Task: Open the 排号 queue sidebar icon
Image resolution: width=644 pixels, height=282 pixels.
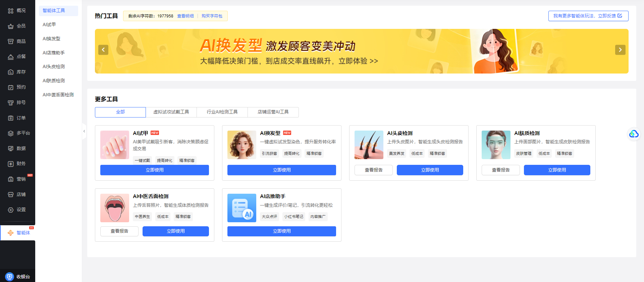Action: coord(11,103)
